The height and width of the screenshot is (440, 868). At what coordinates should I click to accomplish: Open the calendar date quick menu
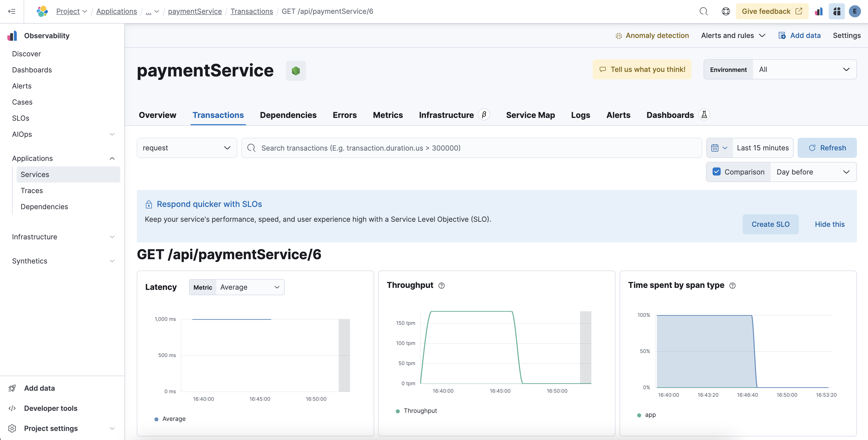(719, 148)
